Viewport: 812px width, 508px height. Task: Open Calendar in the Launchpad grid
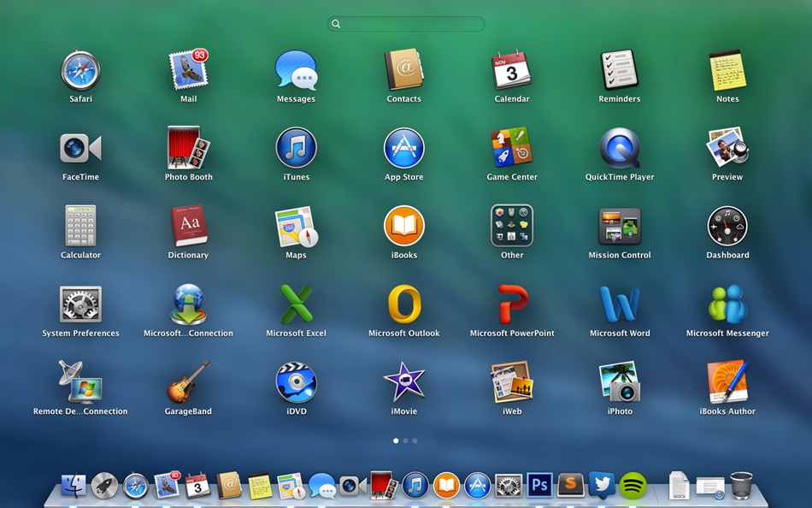(512, 70)
